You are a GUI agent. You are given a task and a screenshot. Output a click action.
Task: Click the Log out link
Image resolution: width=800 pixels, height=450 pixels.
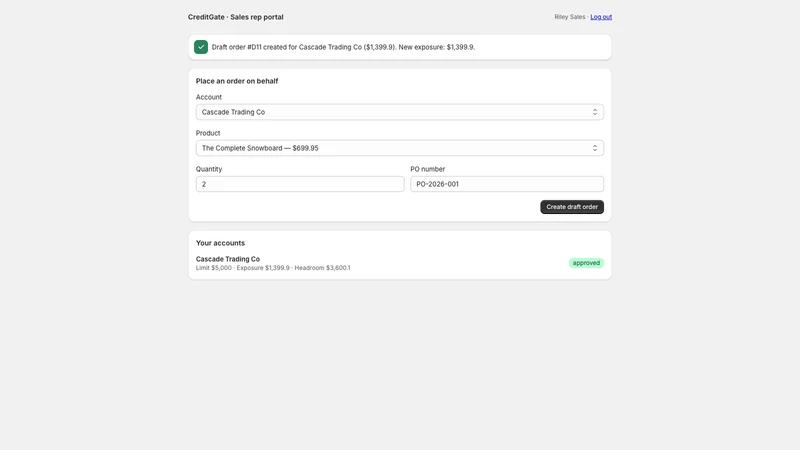(x=601, y=17)
